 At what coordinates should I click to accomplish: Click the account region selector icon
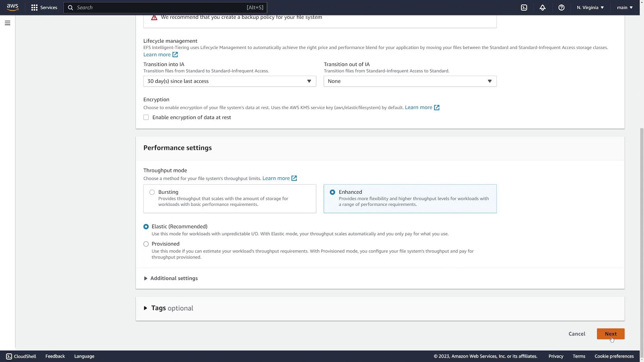[x=590, y=7]
